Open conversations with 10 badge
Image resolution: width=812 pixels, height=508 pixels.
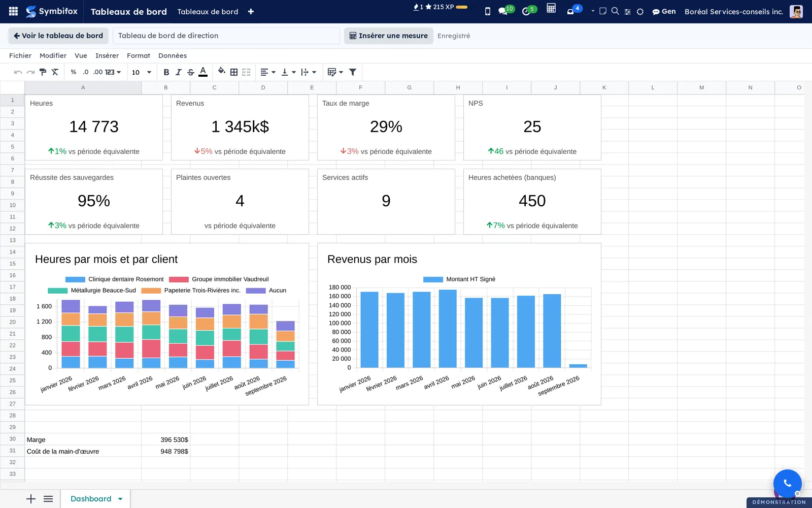pos(505,11)
